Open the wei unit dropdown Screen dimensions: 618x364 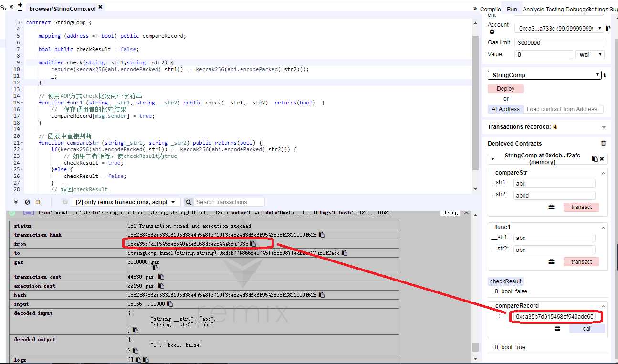tap(590, 54)
